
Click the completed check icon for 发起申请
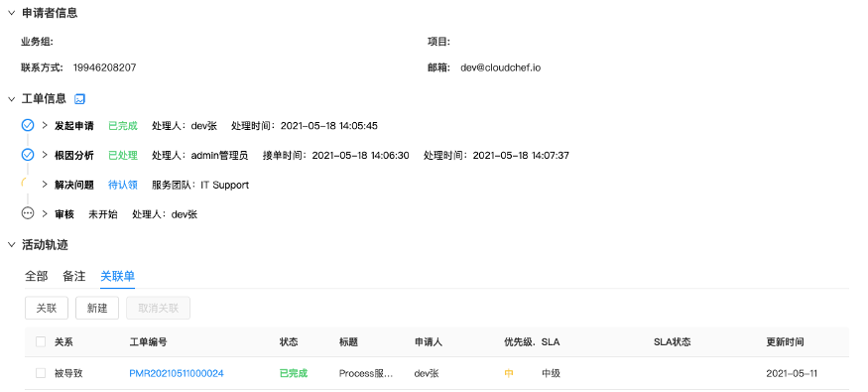point(28,126)
